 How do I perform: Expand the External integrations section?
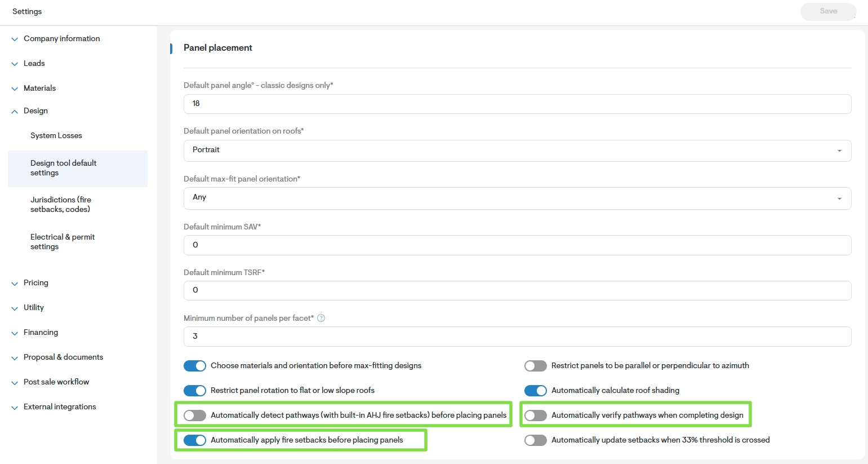point(54,407)
